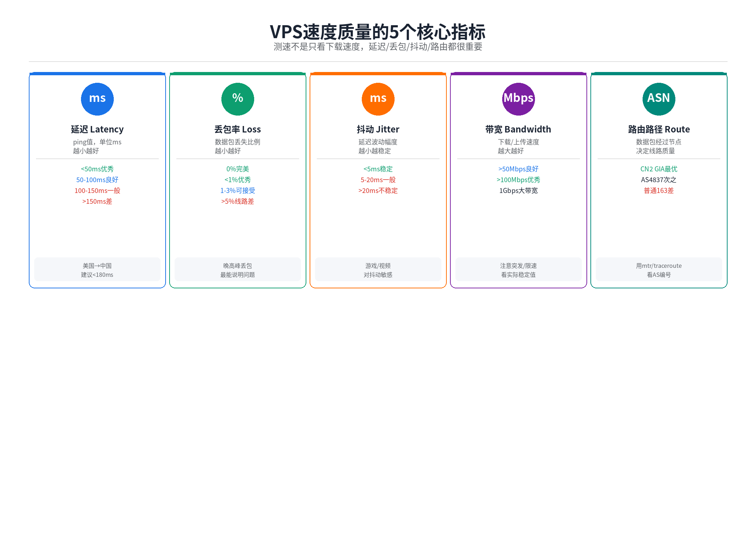Click the text 普通163差
Viewport: 756px width, 540px height.
(x=659, y=190)
